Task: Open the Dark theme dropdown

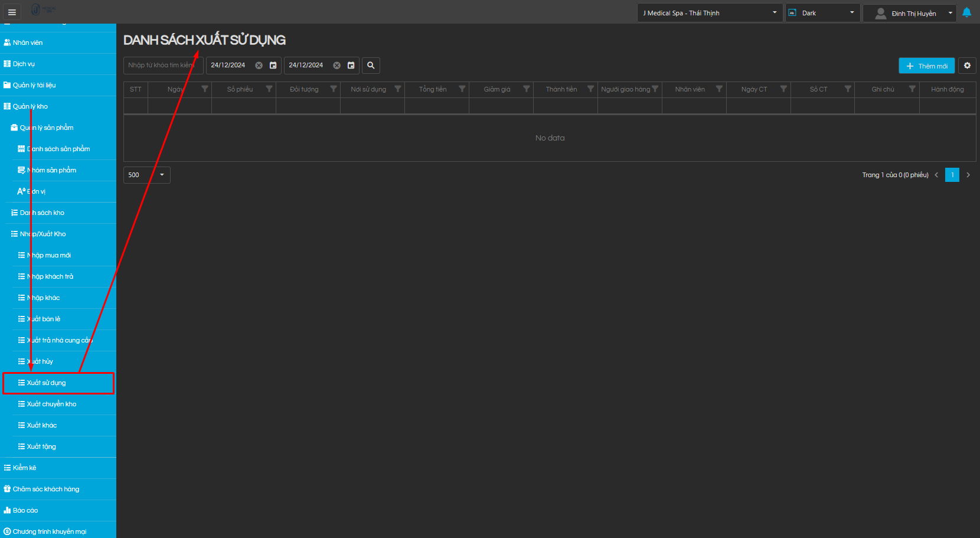Action: coord(822,13)
